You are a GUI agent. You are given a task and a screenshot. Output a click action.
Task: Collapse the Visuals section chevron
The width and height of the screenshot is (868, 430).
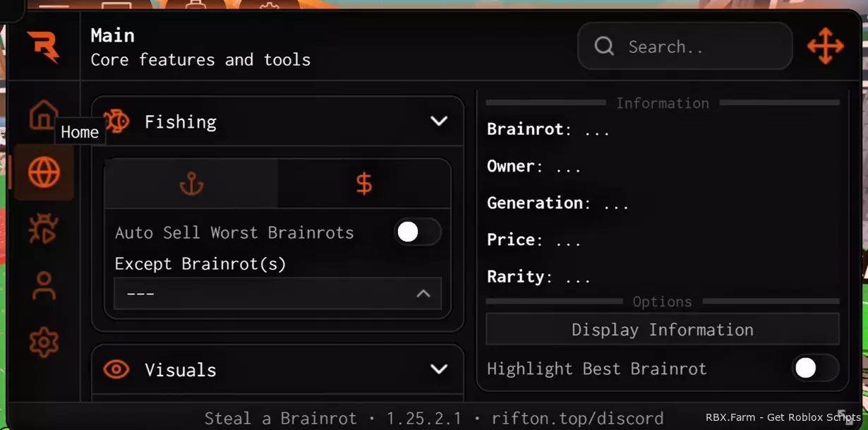[439, 369]
